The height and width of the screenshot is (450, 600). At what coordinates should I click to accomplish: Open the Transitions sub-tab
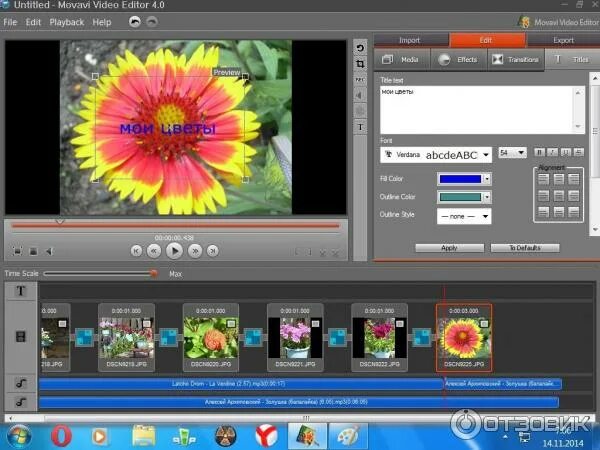pyautogui.click(x=516, y=60)
